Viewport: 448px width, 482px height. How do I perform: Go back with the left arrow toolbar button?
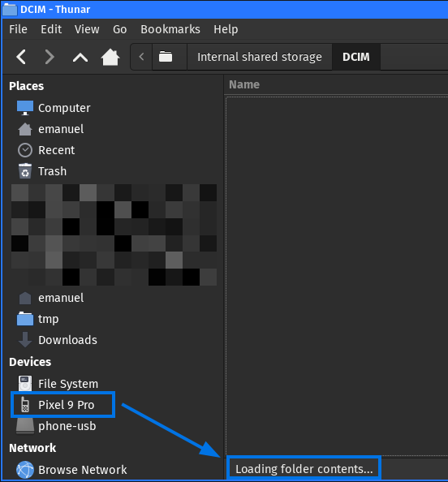pos(21,57)
